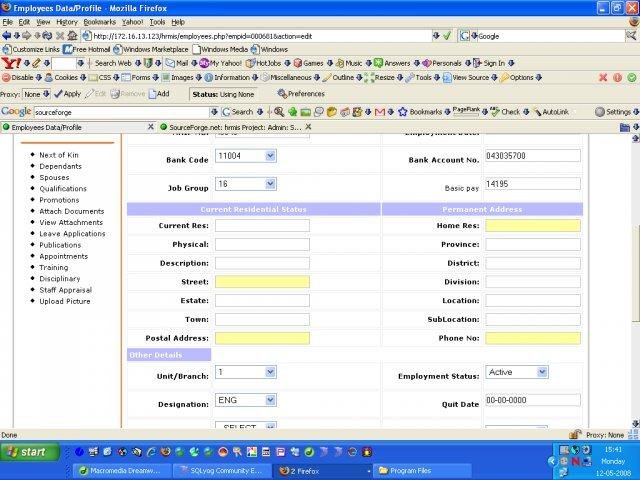640x480 pixels.
Task: Switch to Macromedia Dreamweaver taskbar window
Action: 121,471
